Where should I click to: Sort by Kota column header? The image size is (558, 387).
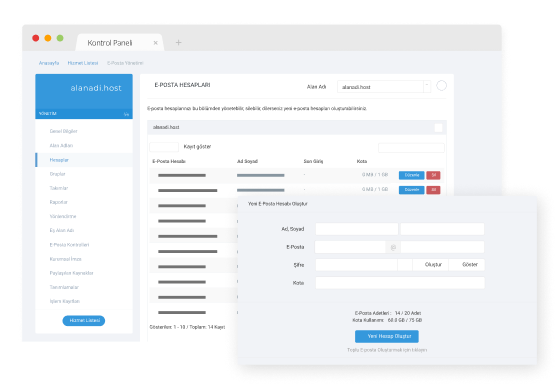click(362, 161)
